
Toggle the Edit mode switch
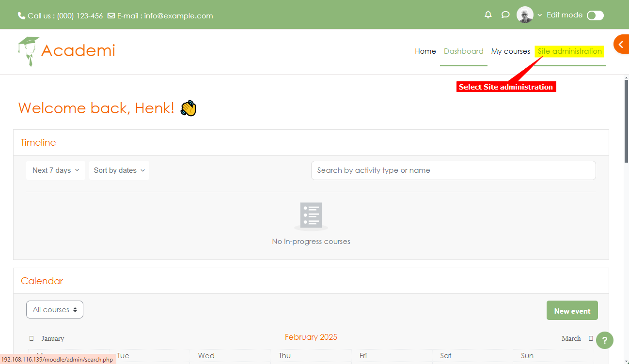(x=595, y=15)
